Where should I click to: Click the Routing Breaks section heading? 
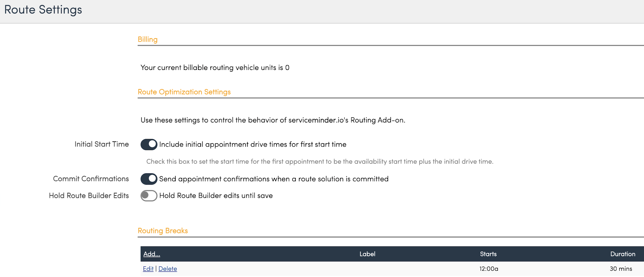tap(162, 231)
